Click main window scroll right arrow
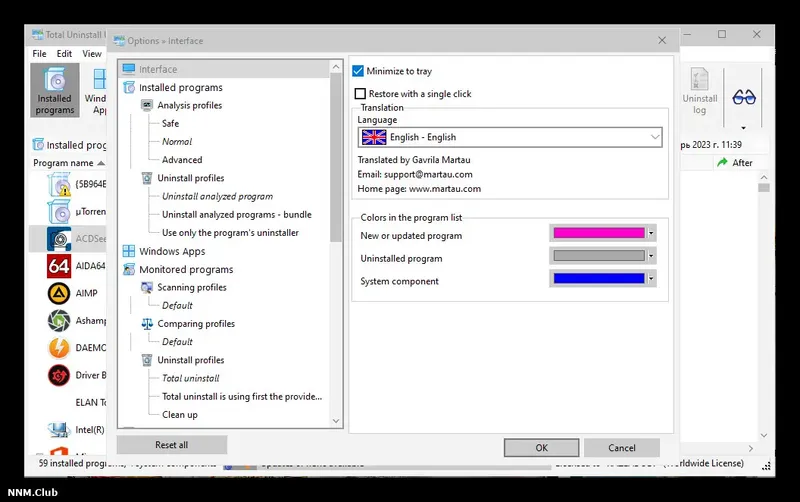The image size is (800, 502). [751, 448]
